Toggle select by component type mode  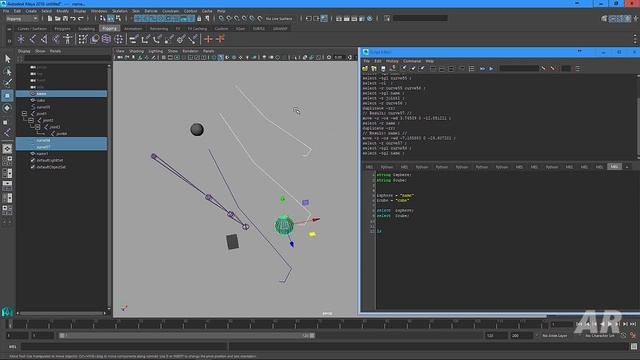coord(118,18)
